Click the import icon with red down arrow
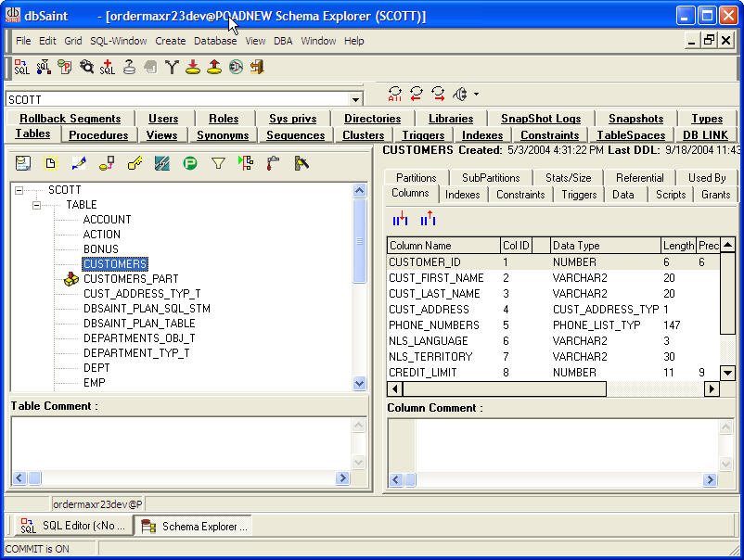Image resolution: width=744 pixels, height=560 pixels. pyautogui.click(x=193, y=68)
